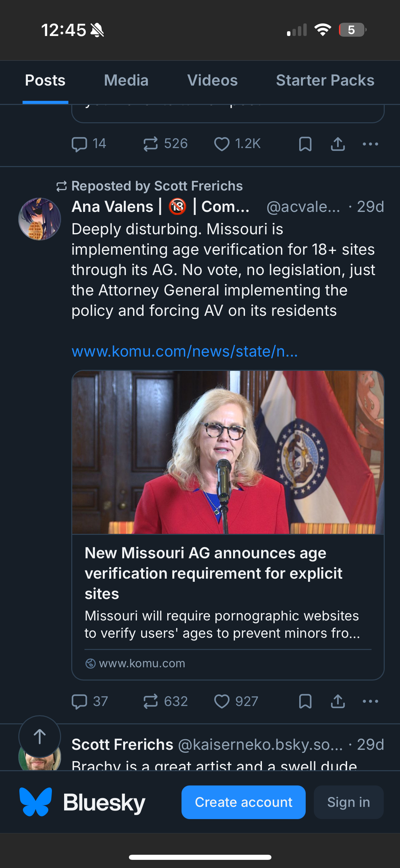Viewport: 400px width, 868px height.
Task: Like the post with 927 likes
Action: pyautogui.click(x=236, y=702)
